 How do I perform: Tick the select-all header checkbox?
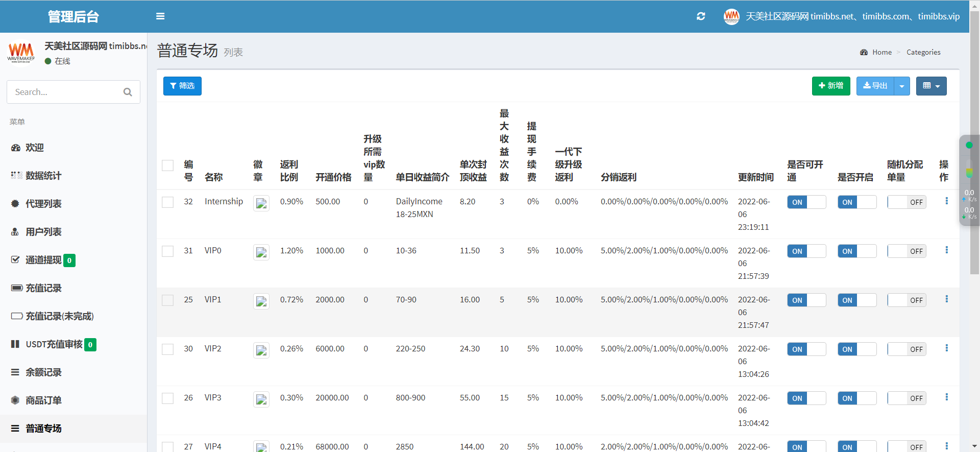point(167,165)
